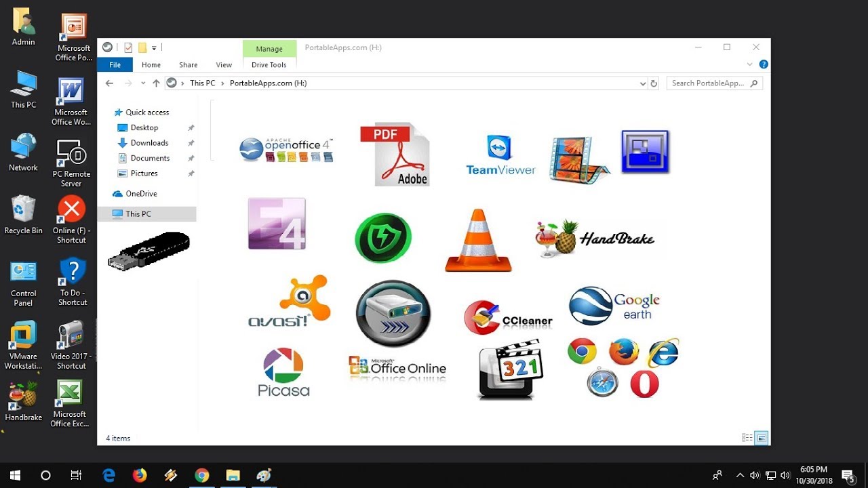The width and height of the screenshot is (868, 488).
Task: Select the Microsoft Office Excel desktop shortcut
Action: (x=70, y=403)
